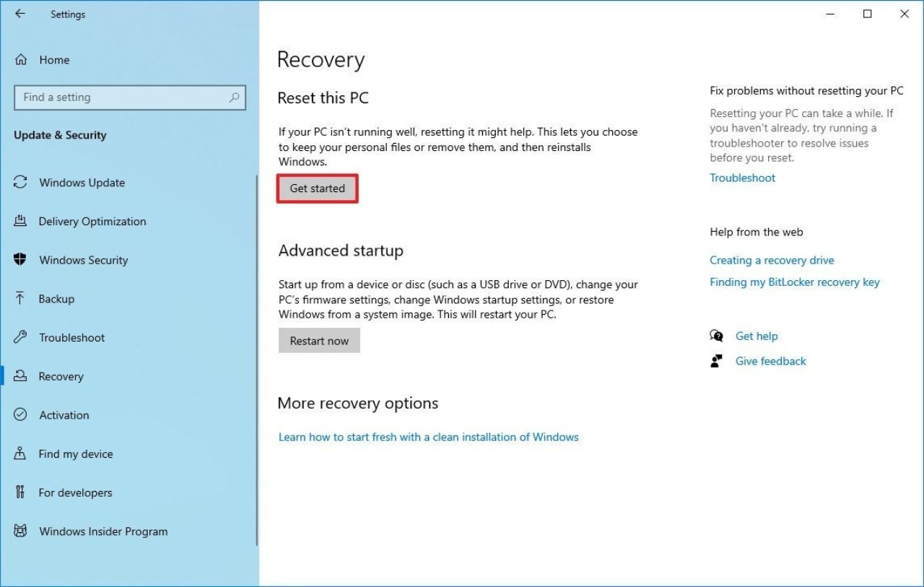Viewport: 924px width, 587px height.
Task: Click the Delivery Optimization icon
Action: pos(20,221)
